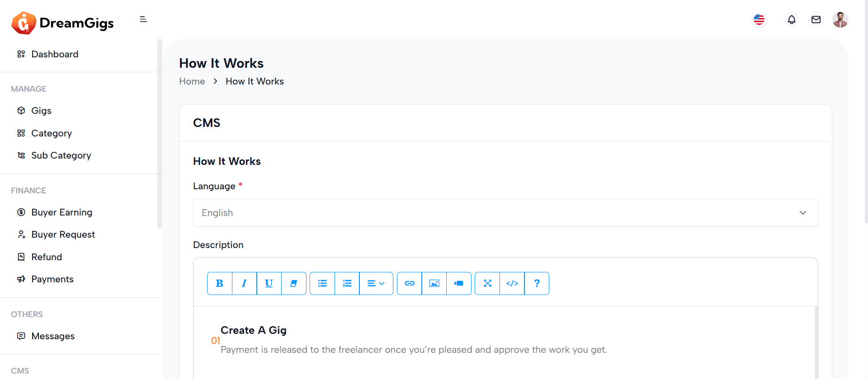This screenshot has height=379, width=868.
Task: Insert an ordered numbered list
Action: pos(347,283)
